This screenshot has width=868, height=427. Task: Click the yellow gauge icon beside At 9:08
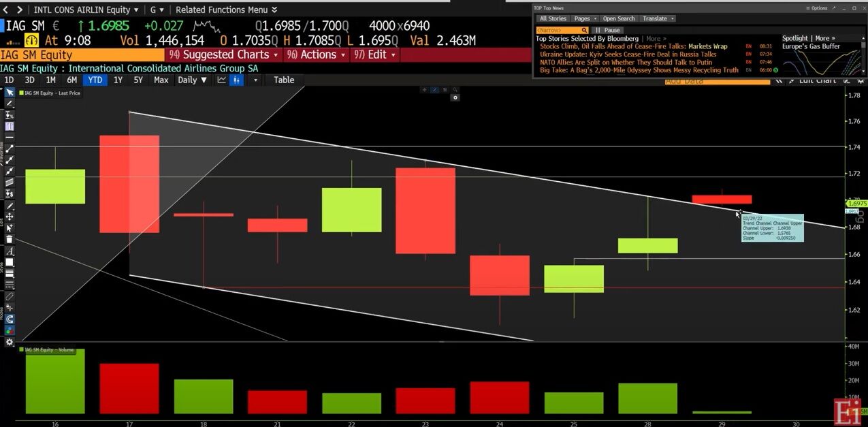coord(32,40)
